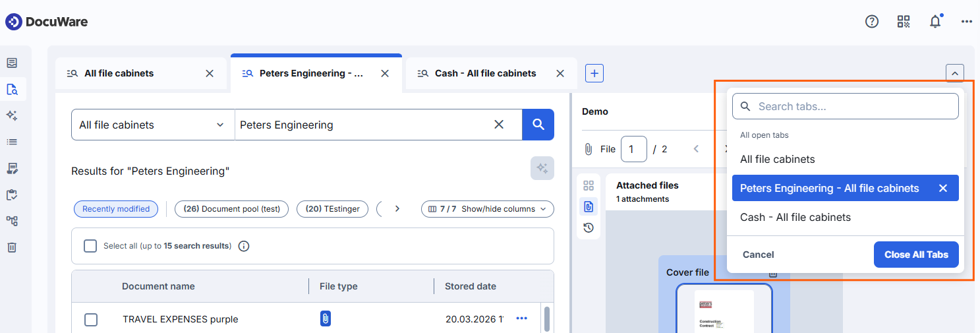Image resolution: width=980 pixels, height=333 pixels.
Task: Open the Help question mark icon
Action: coord(872,22)
